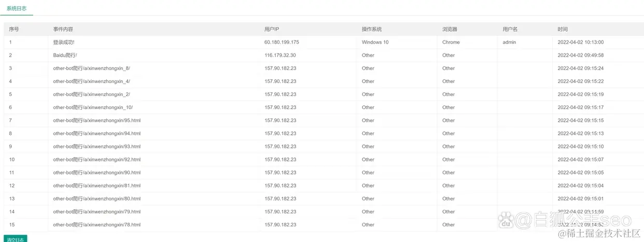Image resolution: width=644 pixels, height=242 pixels.
Task: Click the 序号 column header
Action: tap(14, 29)
